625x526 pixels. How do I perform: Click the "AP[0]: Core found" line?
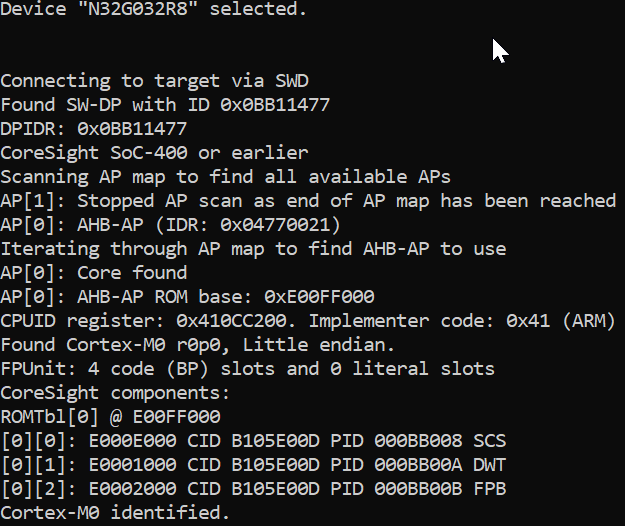point(94,273)
